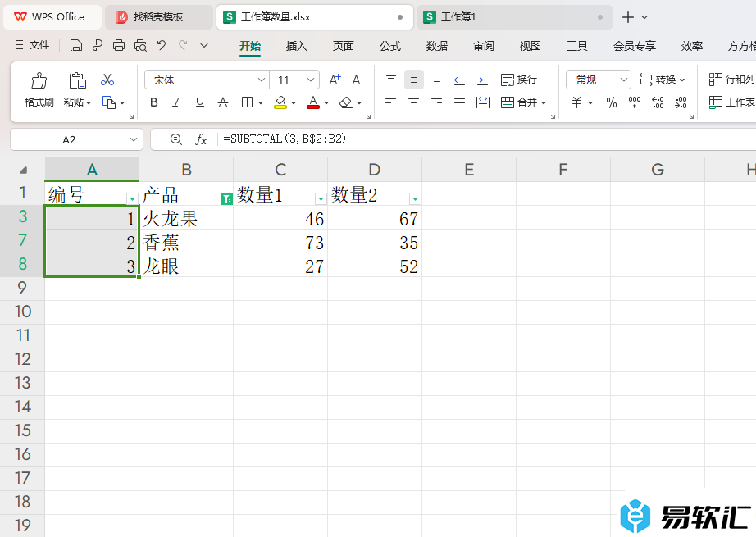Increase decimal places icon

click(x=658, y=102)
